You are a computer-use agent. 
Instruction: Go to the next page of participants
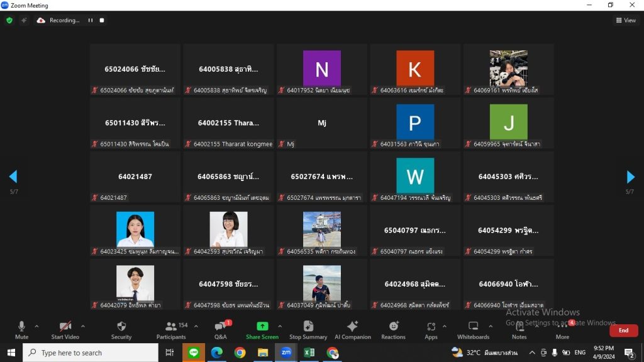(630, 177)
